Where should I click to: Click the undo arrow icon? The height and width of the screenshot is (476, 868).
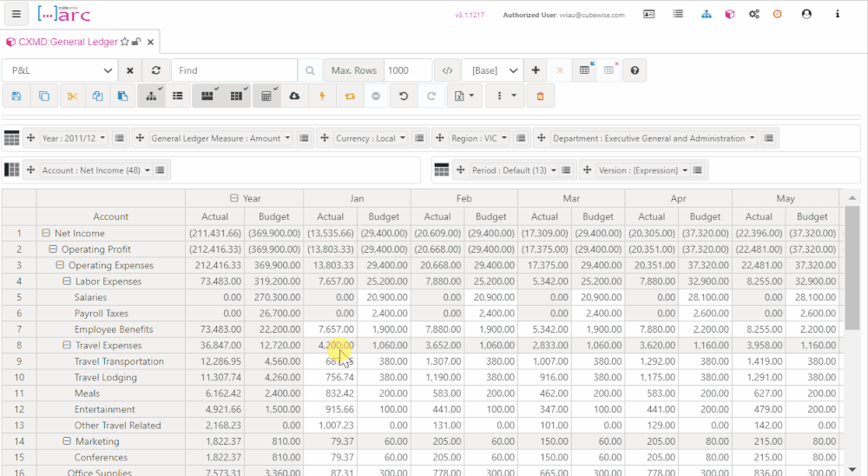tap(404, 96)
